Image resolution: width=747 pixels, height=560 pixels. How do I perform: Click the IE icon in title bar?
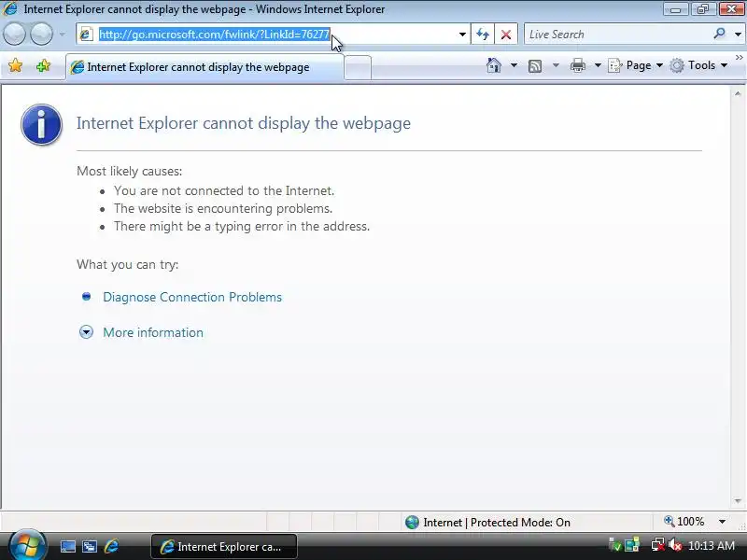10,8
